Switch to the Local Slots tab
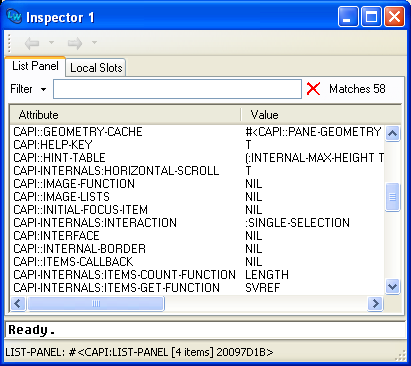 tap(96, 68)
